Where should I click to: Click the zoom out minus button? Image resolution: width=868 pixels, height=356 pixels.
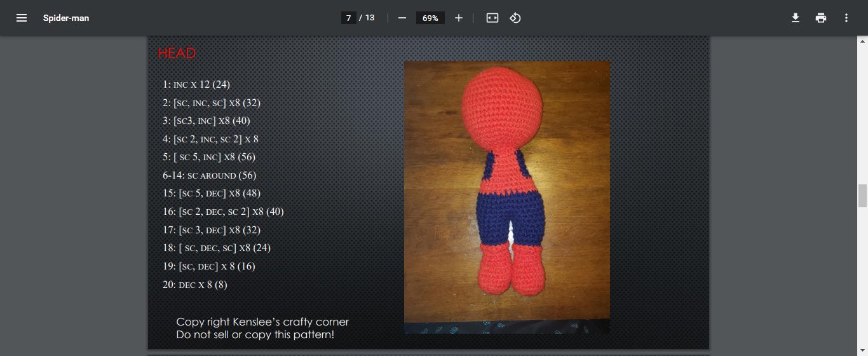tap(402, 18)
